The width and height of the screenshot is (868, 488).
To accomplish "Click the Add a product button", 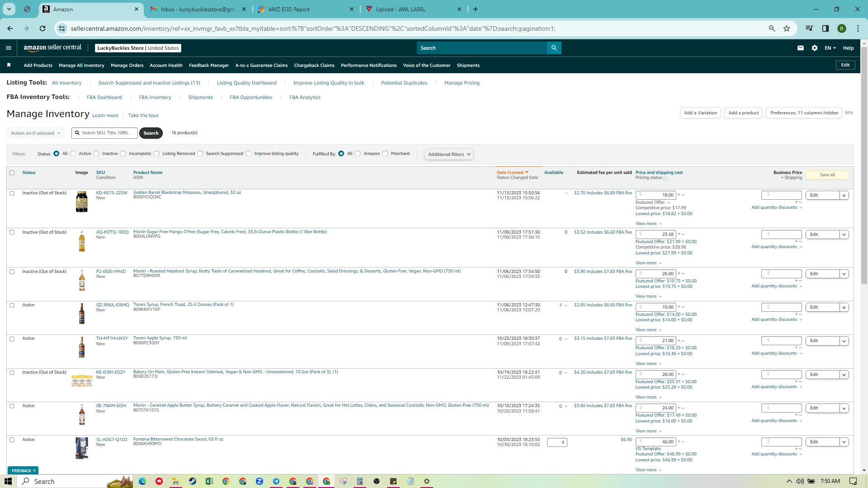I will (744, 113).
